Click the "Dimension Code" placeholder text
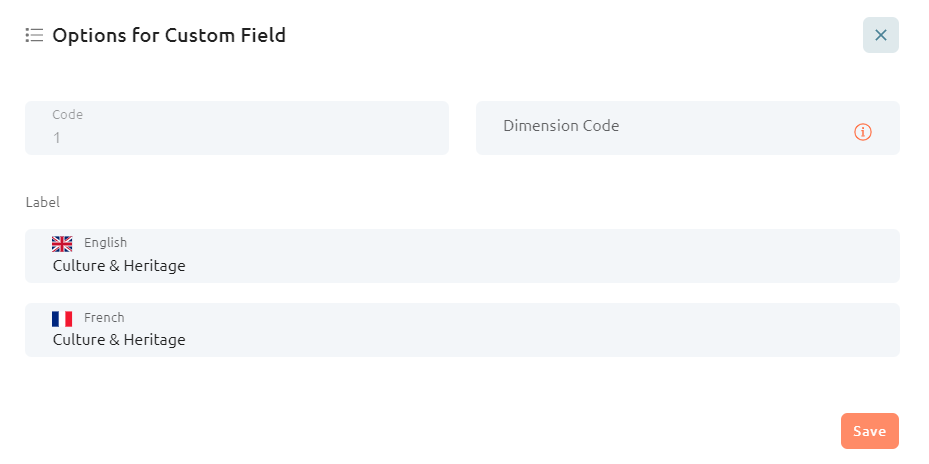 pos(561,126)
